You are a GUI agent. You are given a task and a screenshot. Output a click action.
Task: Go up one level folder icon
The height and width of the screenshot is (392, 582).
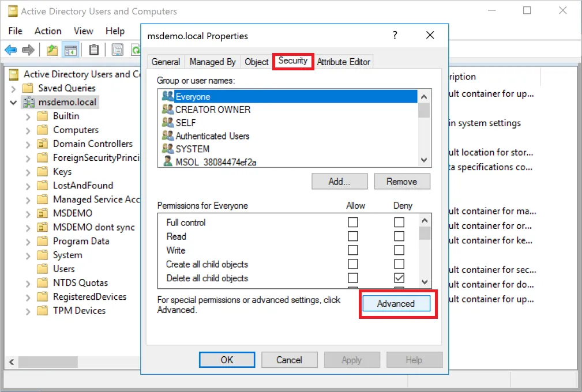pyautogui.click(x=52, y=50)
